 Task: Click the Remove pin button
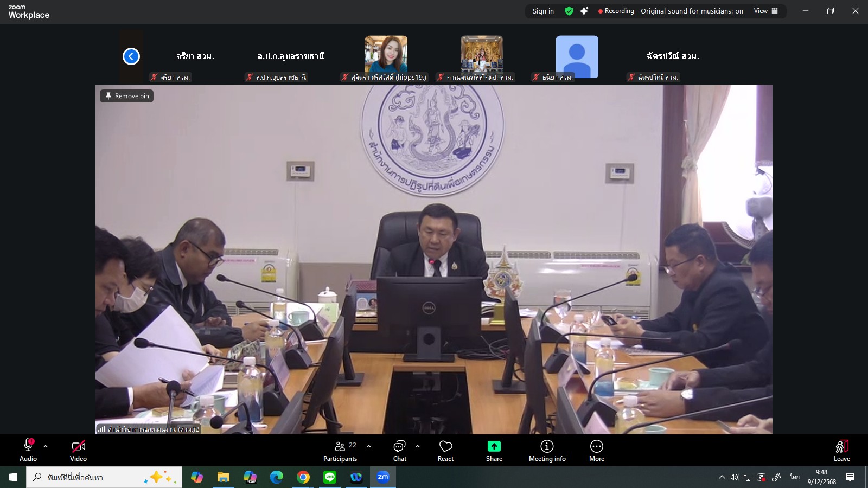(x=127, y=96)
